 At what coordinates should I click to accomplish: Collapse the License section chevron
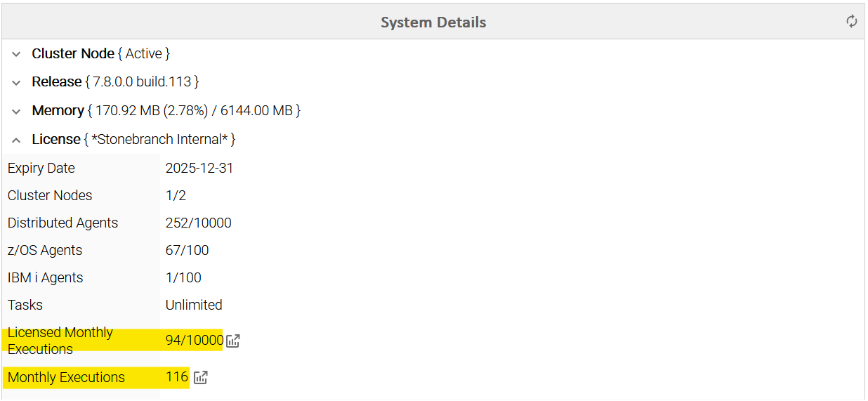[x=17, y=140]
